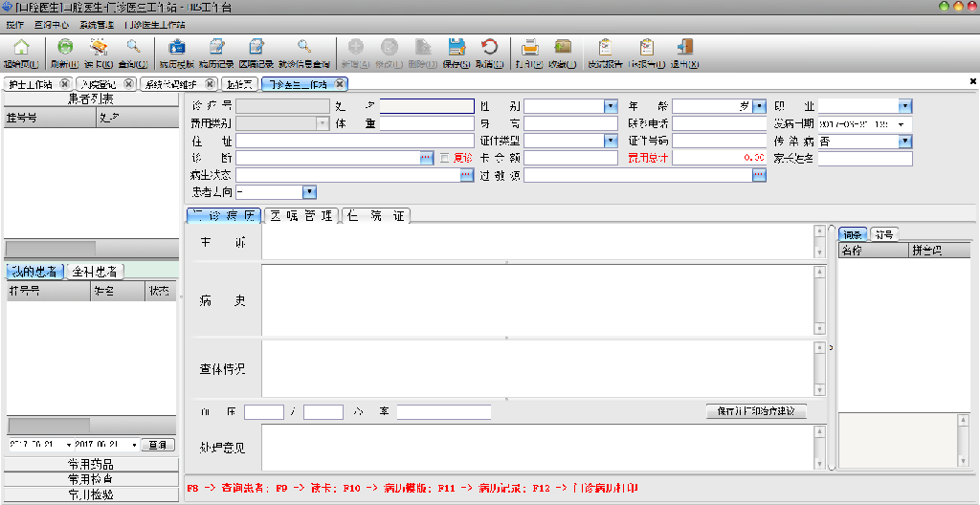Open the 医师中心 menu
This screenshot has height=505, width=980.
coord(52,26)
